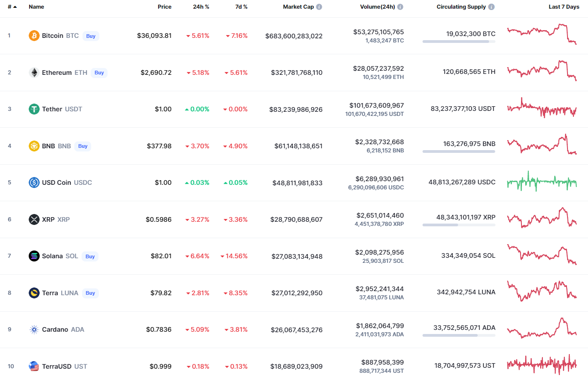Open the Volume(24h) info icon
Viewport: 588px width, 381px height.
400,7
